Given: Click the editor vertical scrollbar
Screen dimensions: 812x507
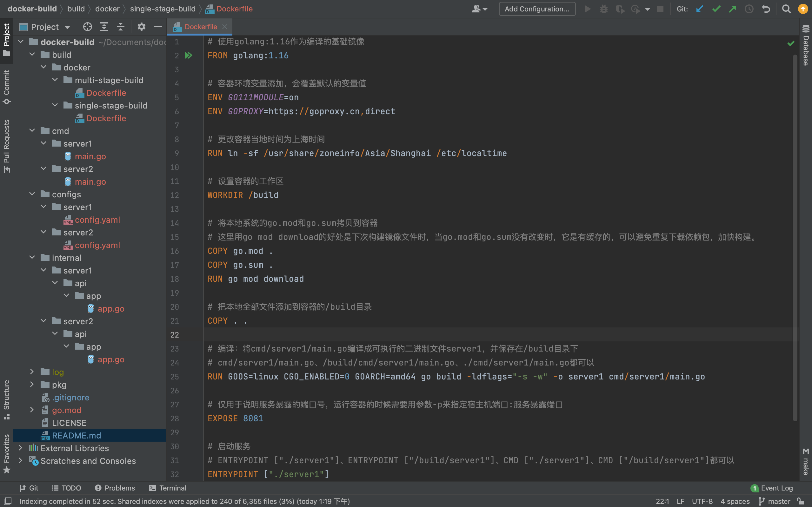Looking at the screenshot, I should tap(795, 235).
